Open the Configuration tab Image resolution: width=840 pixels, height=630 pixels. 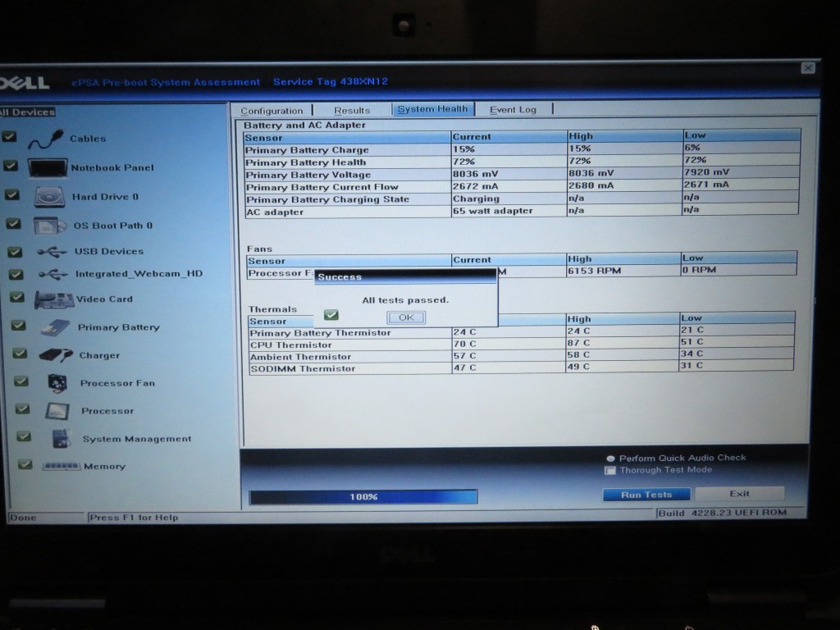(x=272, y=111)
